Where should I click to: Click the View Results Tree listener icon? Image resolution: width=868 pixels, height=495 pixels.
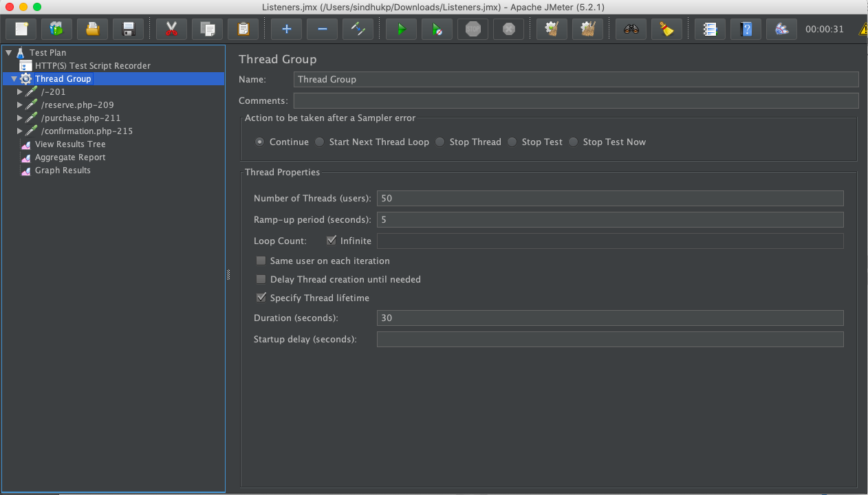click(25, 144)
